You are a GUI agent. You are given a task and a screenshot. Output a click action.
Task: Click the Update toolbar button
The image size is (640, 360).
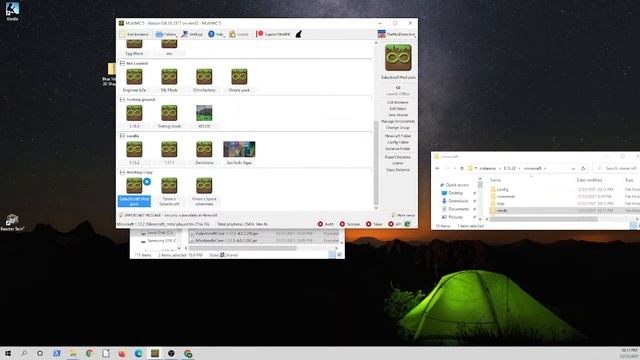point(239,34)
